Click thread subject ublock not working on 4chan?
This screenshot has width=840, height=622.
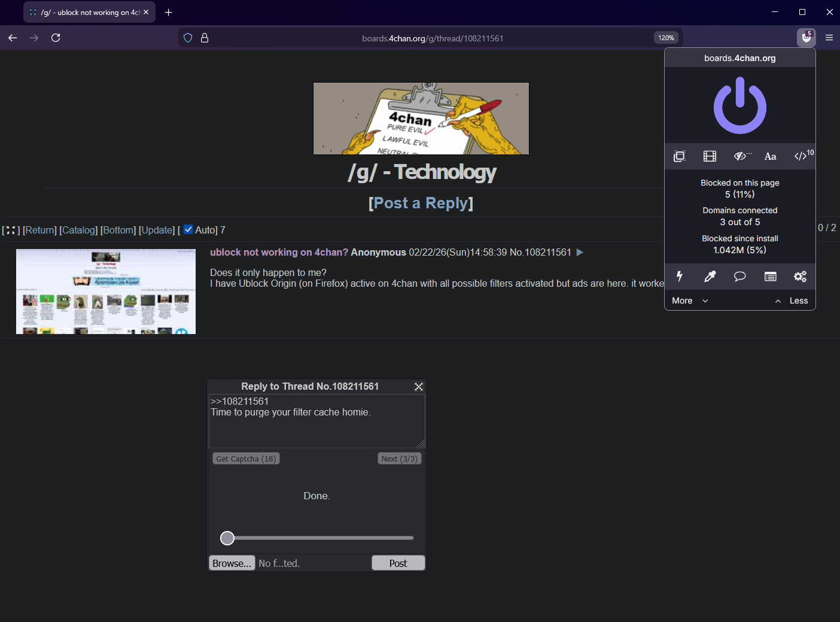[279, 253]
